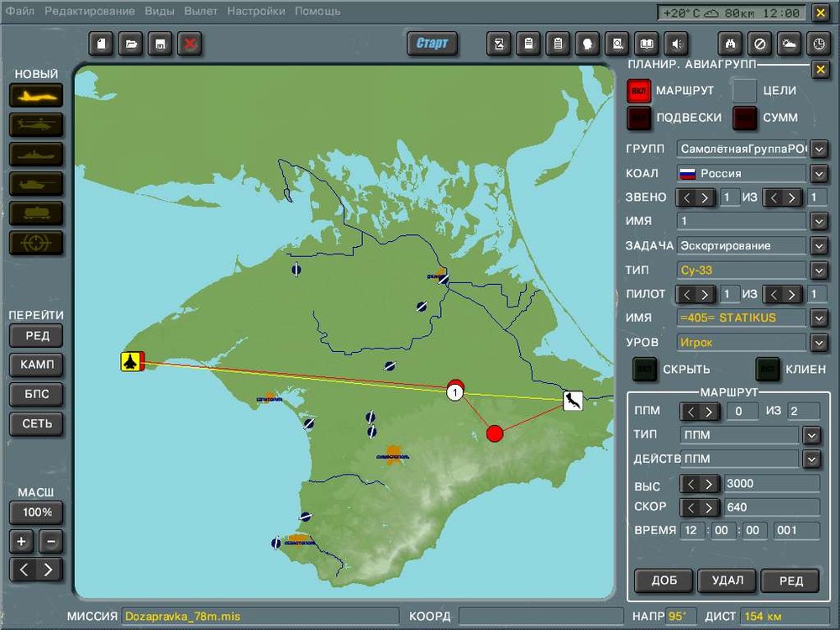The height and width of the screenshot is (630, 840).
Task: Select the new helicopter group icon
Action: click(x=36, y=124)
